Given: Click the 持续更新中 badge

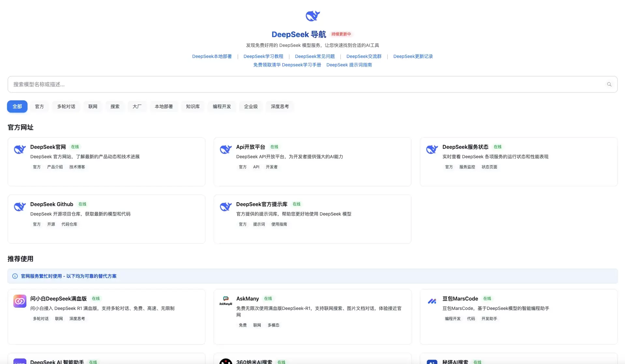Looking at the screenshot, I should pos(341,34).
